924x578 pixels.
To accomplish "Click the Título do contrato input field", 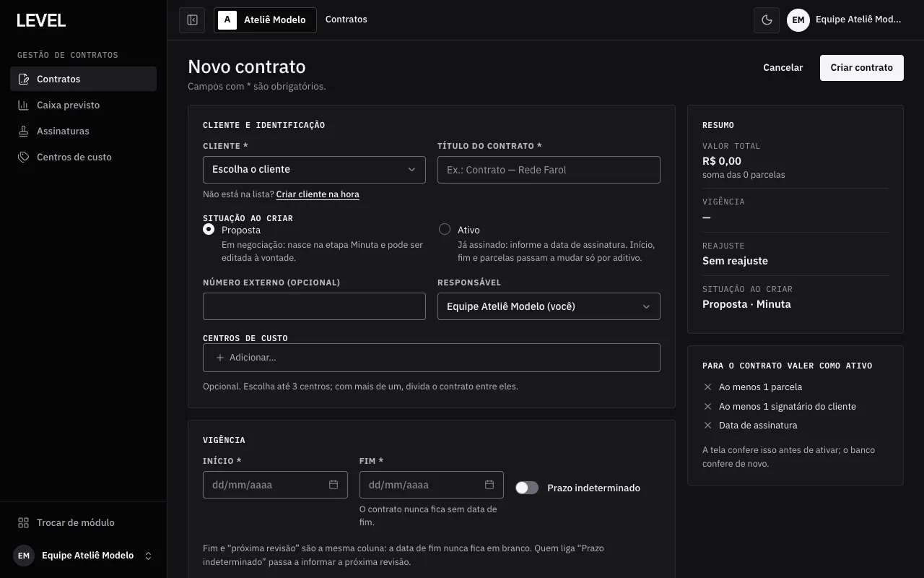I will pyautogui.click(x=549, y=170).
